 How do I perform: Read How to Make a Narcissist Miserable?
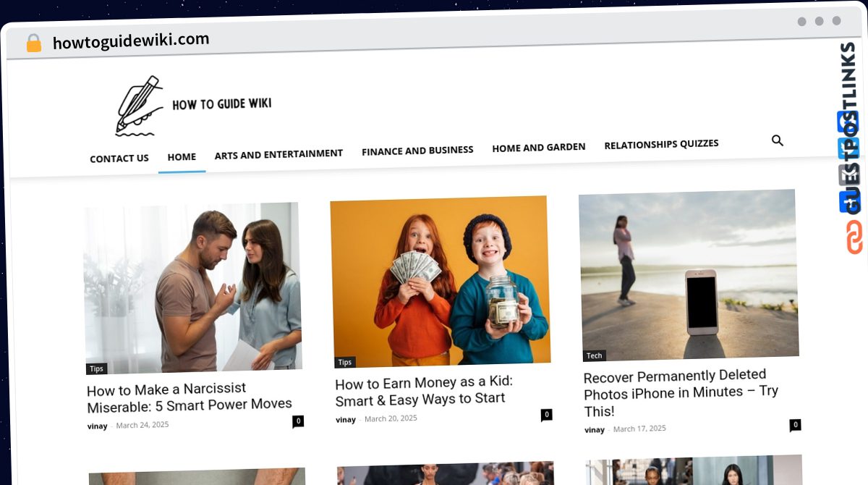[190, 397]
